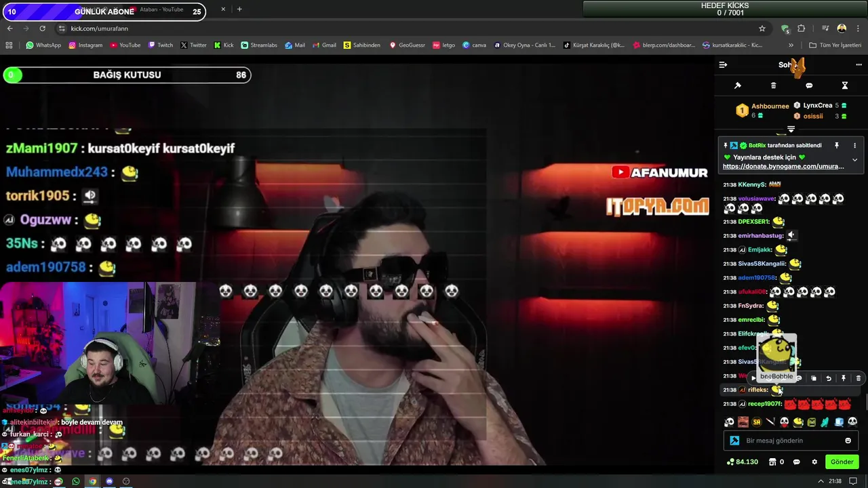Open canva bookmark
Screen dimensions: 868x488
pyautogui.click(x=474, y=45)
